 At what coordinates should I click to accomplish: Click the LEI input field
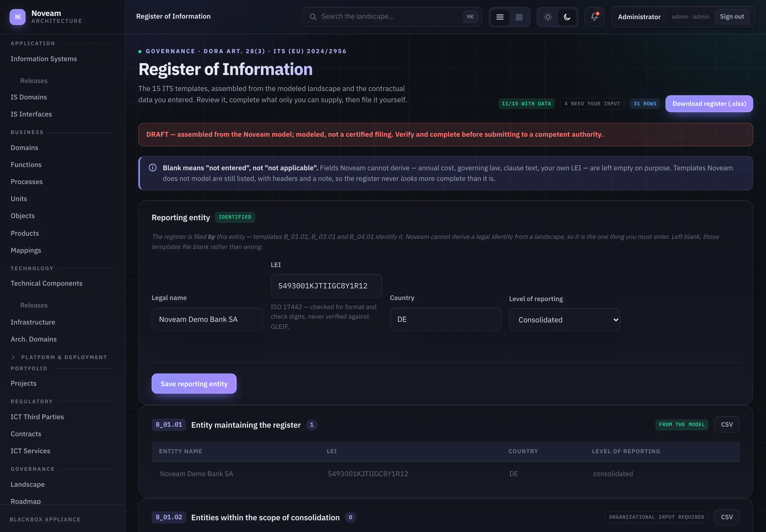(x=326, y=286)
